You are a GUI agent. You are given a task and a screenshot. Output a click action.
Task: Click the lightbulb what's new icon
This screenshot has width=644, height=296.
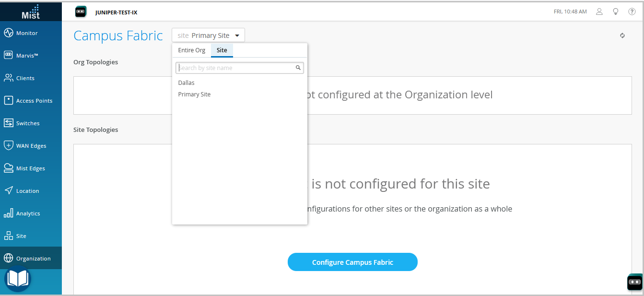point(616,12)
